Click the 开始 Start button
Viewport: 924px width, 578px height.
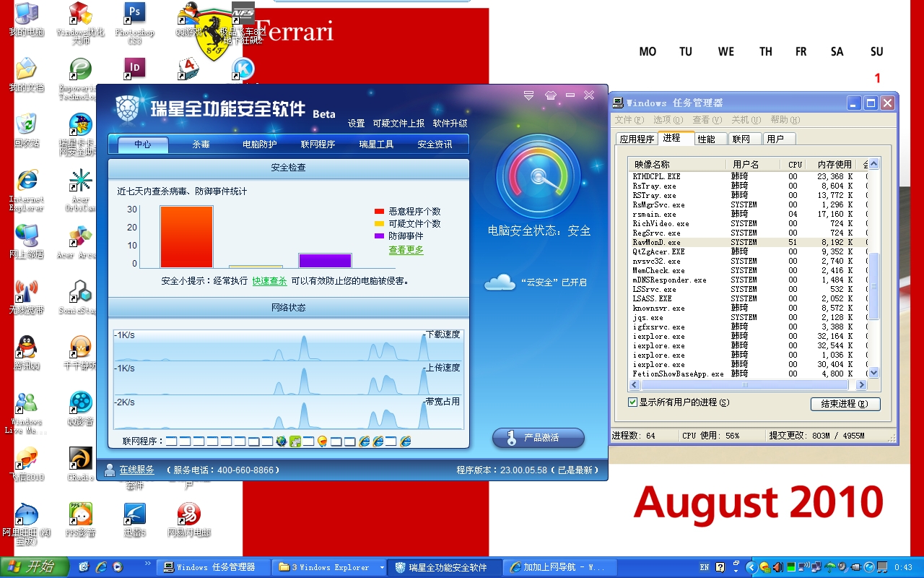tap(34, 567)
